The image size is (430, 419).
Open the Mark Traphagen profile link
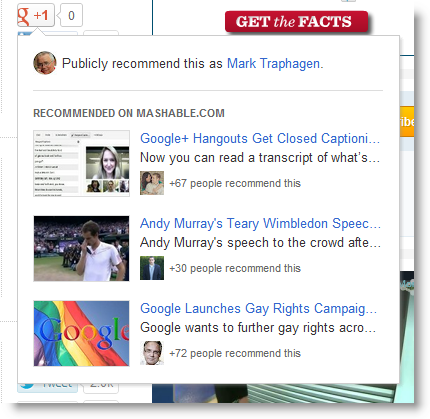(275, 63)
